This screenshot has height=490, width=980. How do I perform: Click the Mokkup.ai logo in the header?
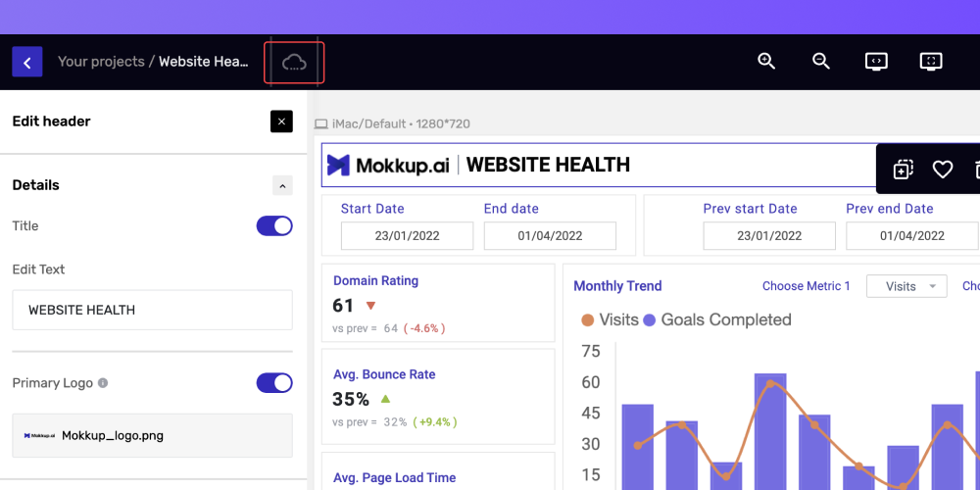[389, 165]
